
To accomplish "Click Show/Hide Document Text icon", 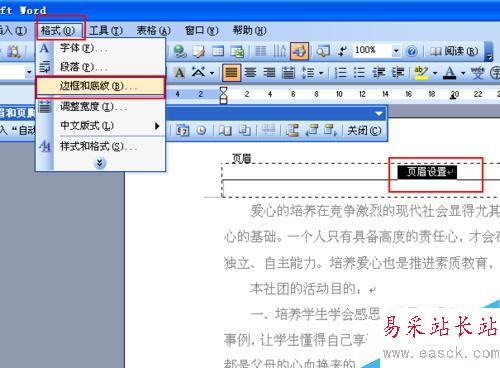I will pyautogui.click(x=245, y=130).
